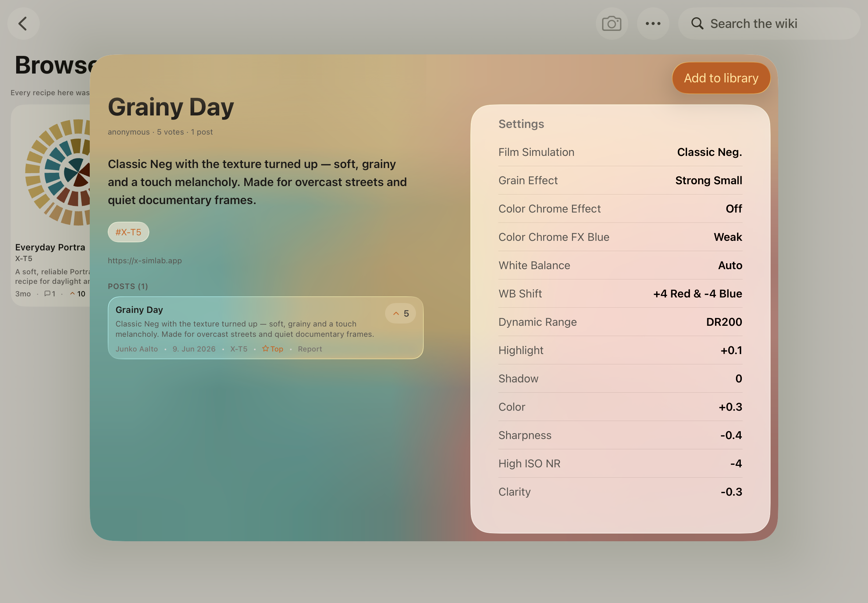Click the POSTS (1) section heading
The width and height of the screenshot is (868, 603).
128,286
